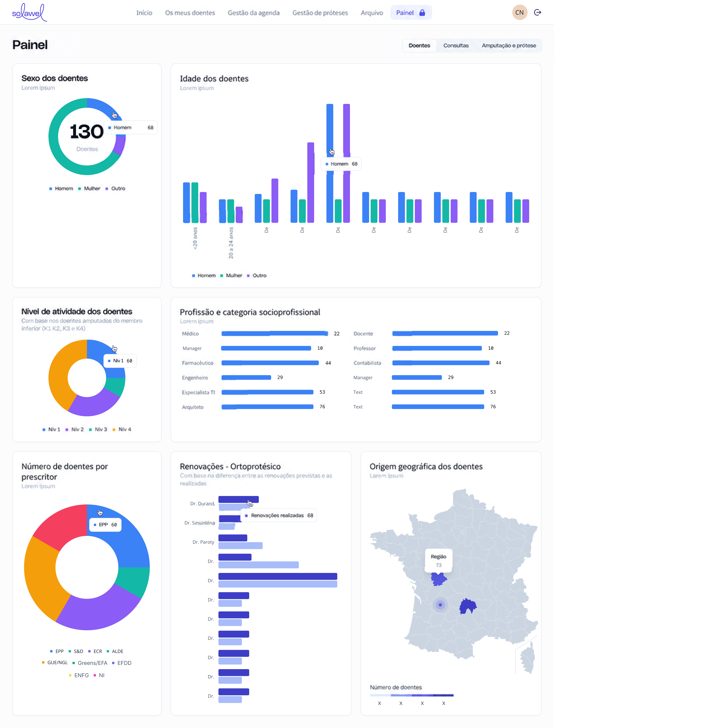Toggle the GUE/NGL legend item
The image size is (723, 728).
pos(55,662)
